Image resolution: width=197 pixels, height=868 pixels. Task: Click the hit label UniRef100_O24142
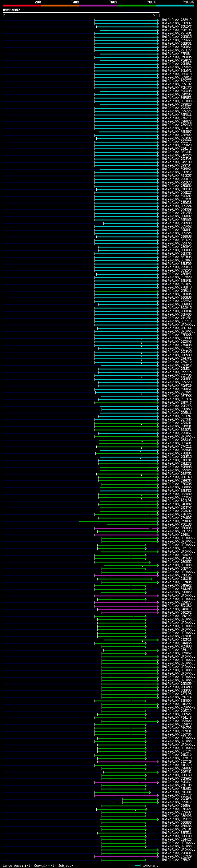(176, 149)
